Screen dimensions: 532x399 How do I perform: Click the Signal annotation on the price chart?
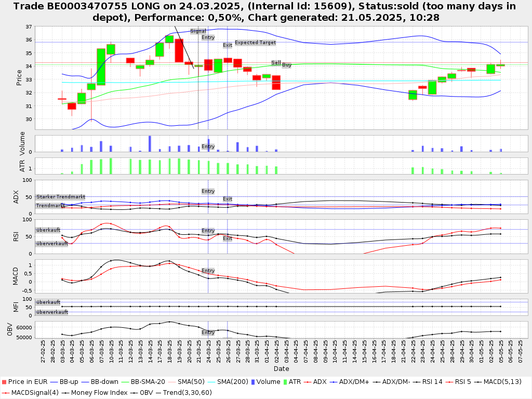pos(198,31)
